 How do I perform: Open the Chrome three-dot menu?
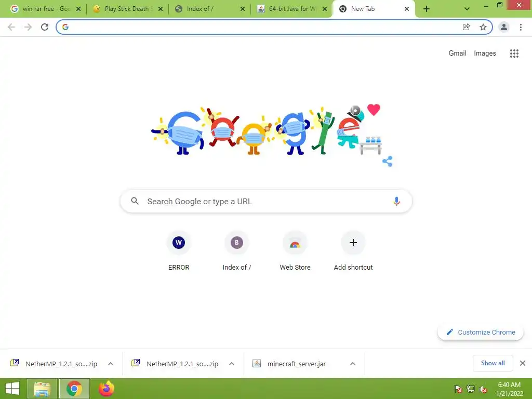click(521, 27)
